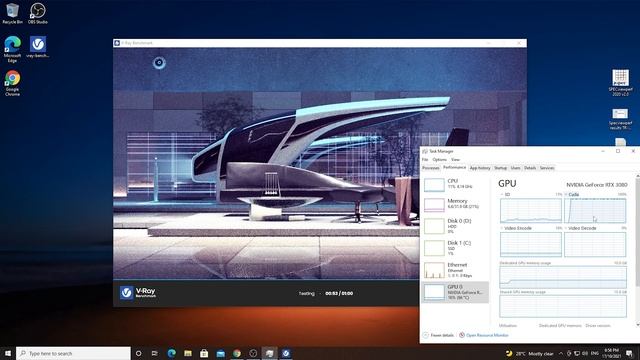
Task: Click the Fewer details button
Action: pyautogui.click(x=438, y=335)
